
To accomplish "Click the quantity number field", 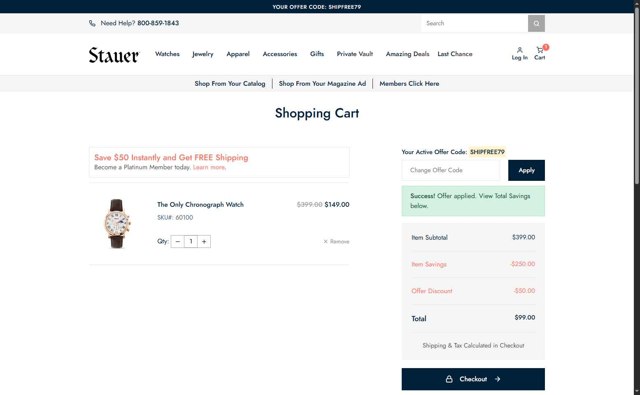I will pyautogui.click(x=191, y=242).
